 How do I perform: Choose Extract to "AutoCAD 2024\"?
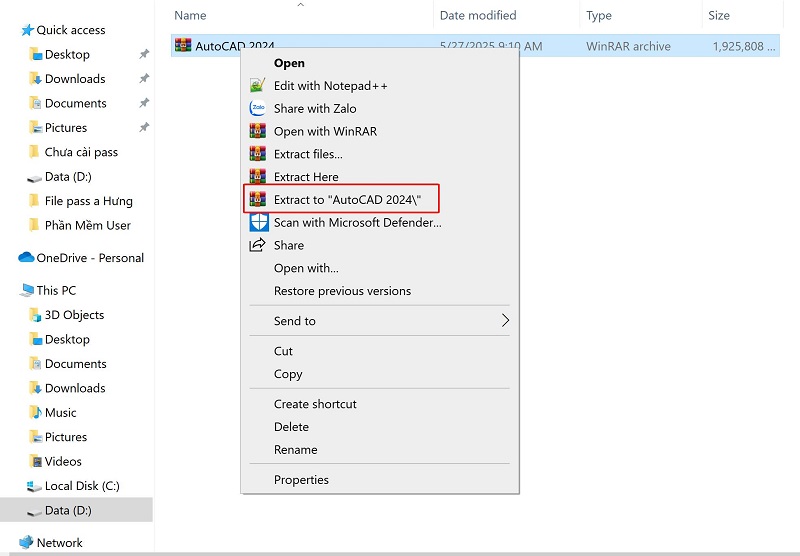coord(347,199)
